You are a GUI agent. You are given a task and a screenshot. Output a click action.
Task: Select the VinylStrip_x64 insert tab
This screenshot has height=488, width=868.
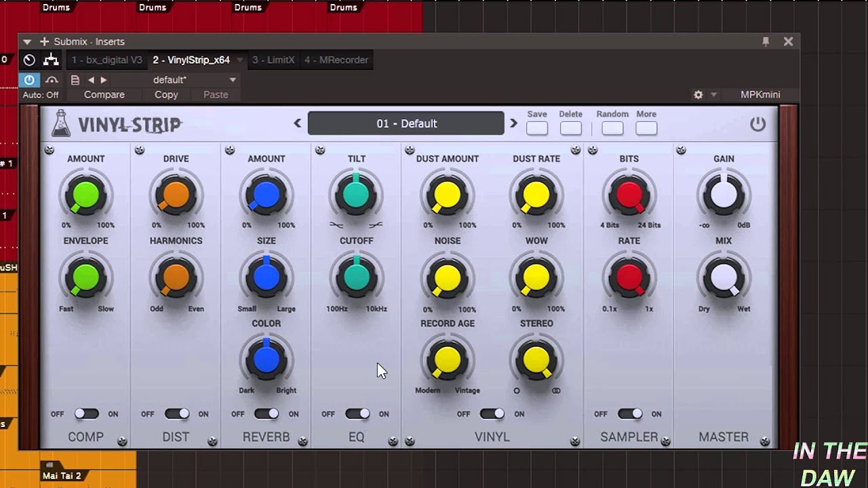(191, 60)
